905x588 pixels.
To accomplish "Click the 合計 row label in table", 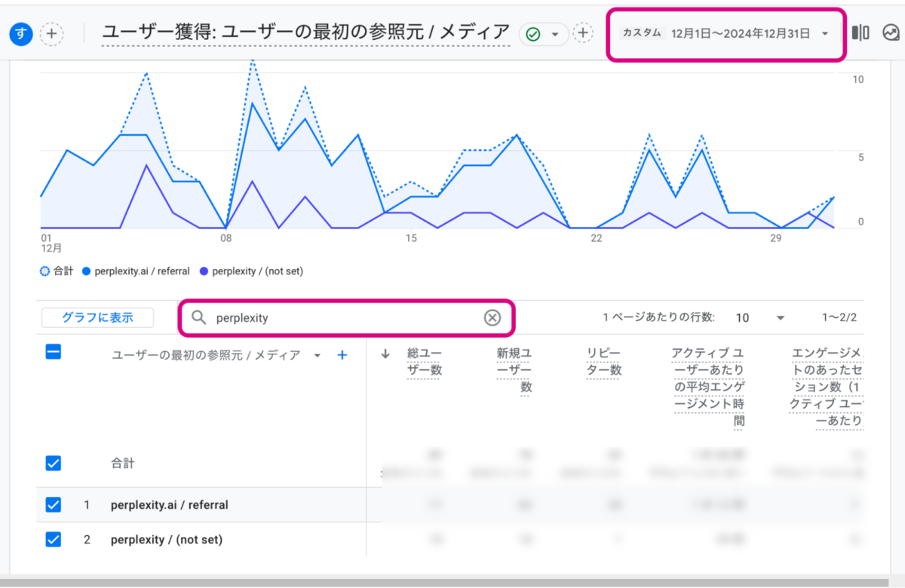I will (x=123, y=464).
